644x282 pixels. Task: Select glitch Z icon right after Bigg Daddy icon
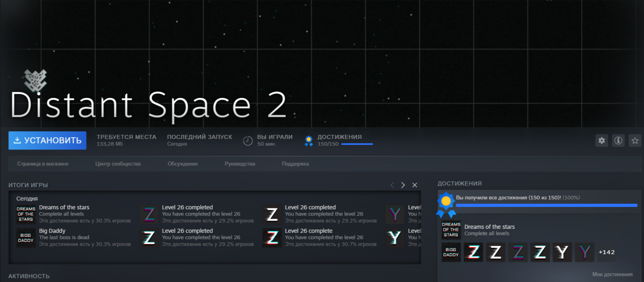473,252
